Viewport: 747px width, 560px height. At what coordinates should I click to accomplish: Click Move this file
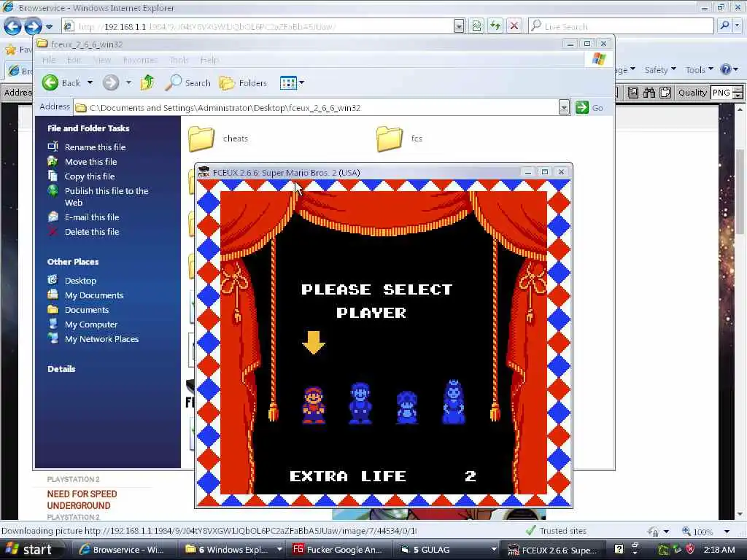pos(91,162)
